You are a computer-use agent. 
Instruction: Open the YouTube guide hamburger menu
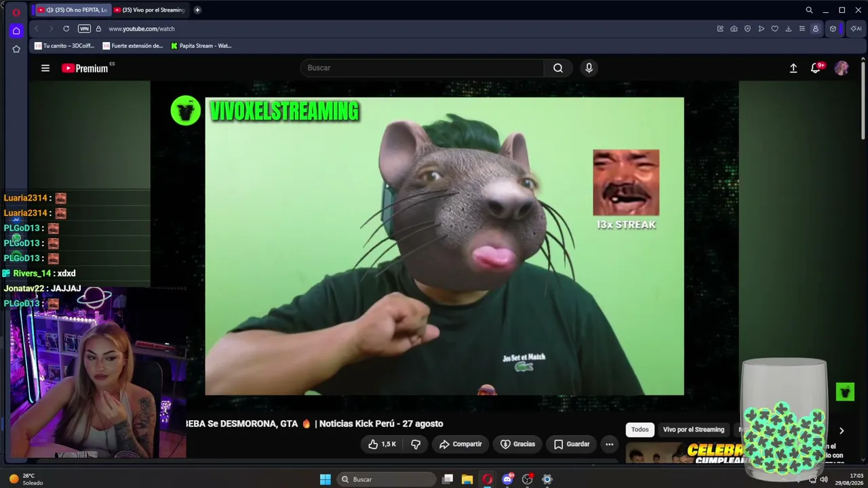[45, 68]
